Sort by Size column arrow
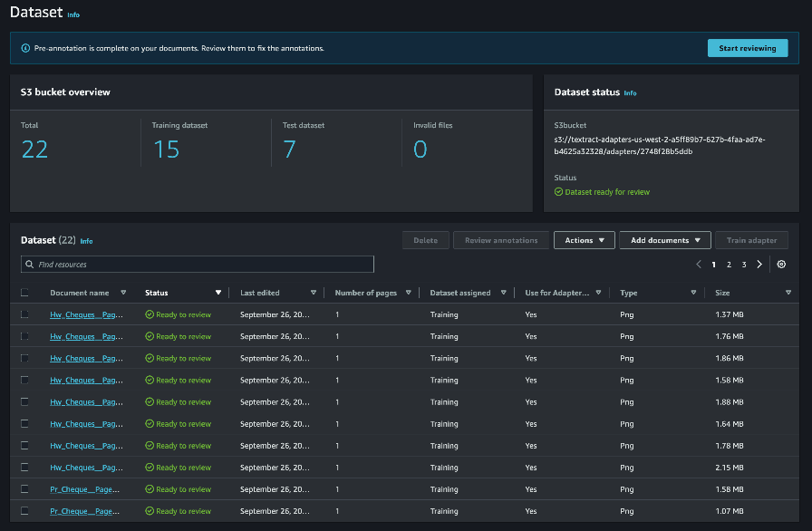The height and width of the screenshot is (531, 812). click(x=788, y=293)
